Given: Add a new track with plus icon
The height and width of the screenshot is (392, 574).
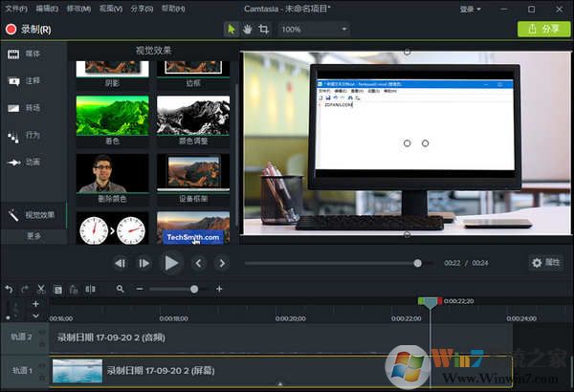Looking at the screenshot, I should [x=35, y=304].
